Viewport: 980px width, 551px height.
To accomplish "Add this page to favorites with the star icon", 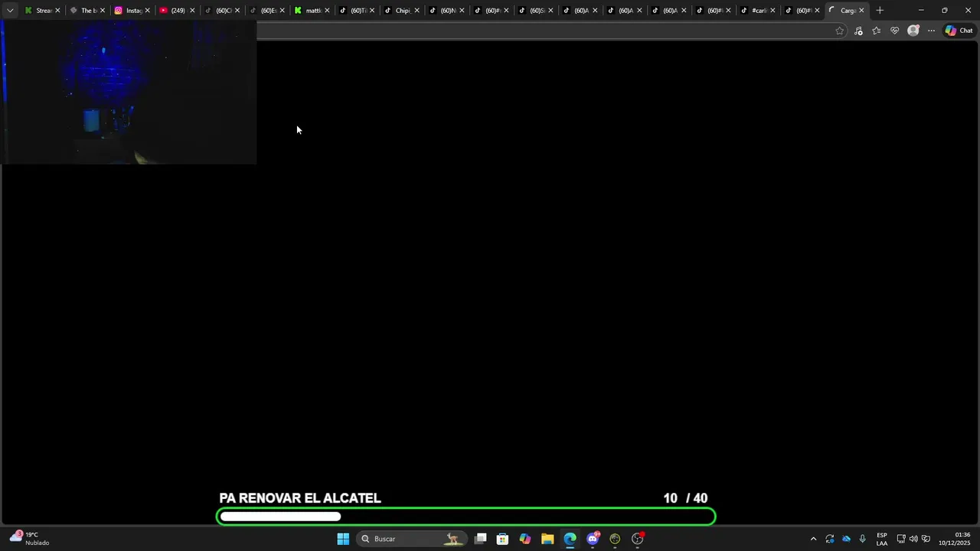I will click(x=840, y=31).
